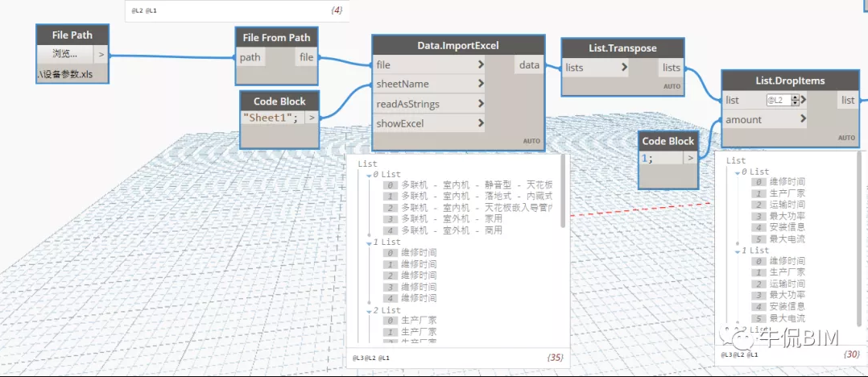Screen dimensions: 868x377
Task: Collapse the 0 List in DropItems preview
Action: pos(738,172)
